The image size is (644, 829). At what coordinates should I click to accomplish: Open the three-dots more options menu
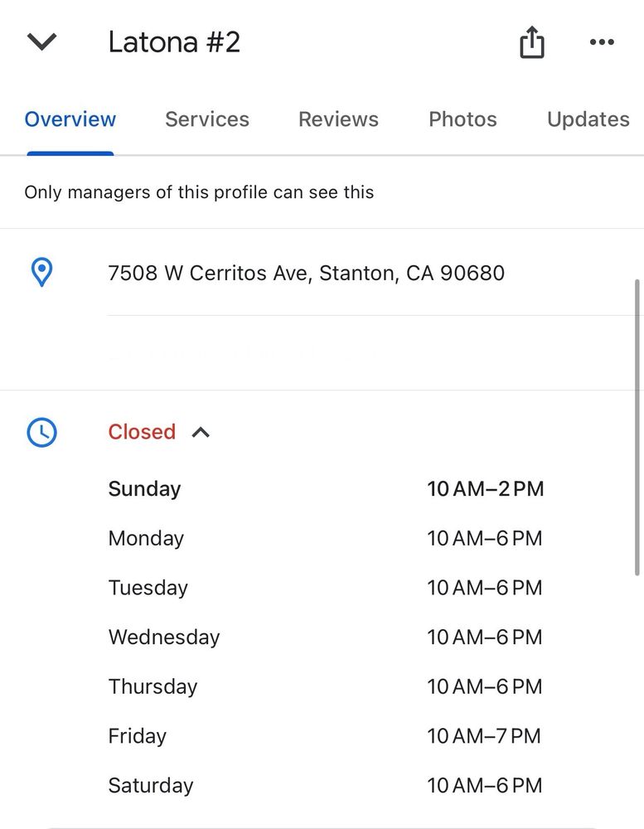[x=602, y=42]
